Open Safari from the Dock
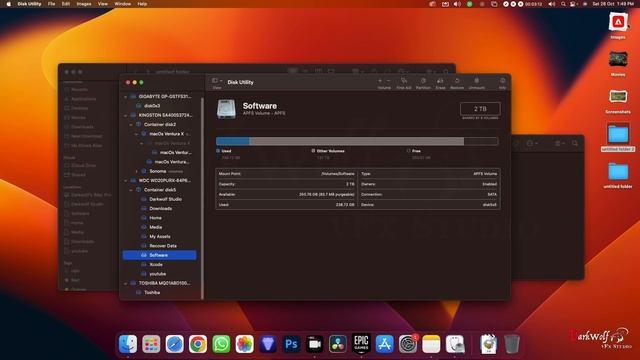The image size is (640, 360). tap(175, 344)
